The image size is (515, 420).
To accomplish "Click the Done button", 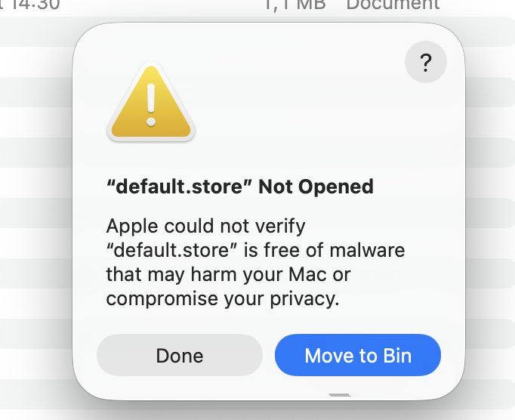I will click(180, 355).
